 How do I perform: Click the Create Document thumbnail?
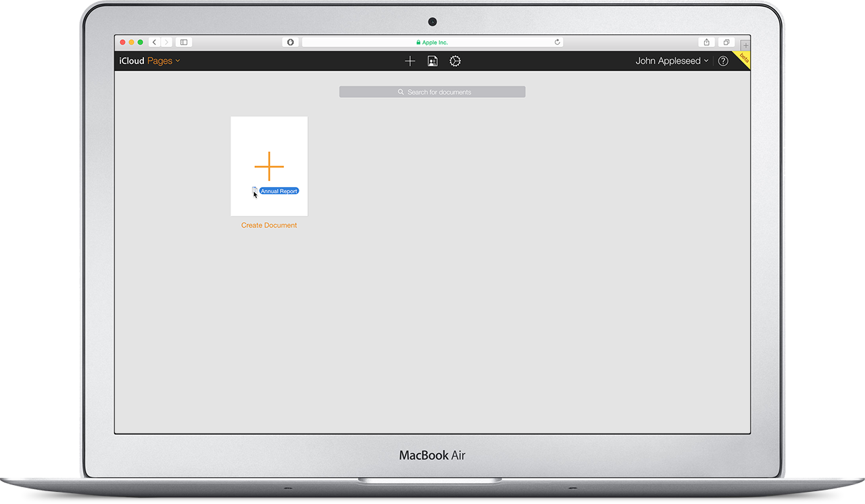click(x=269, y=166)
